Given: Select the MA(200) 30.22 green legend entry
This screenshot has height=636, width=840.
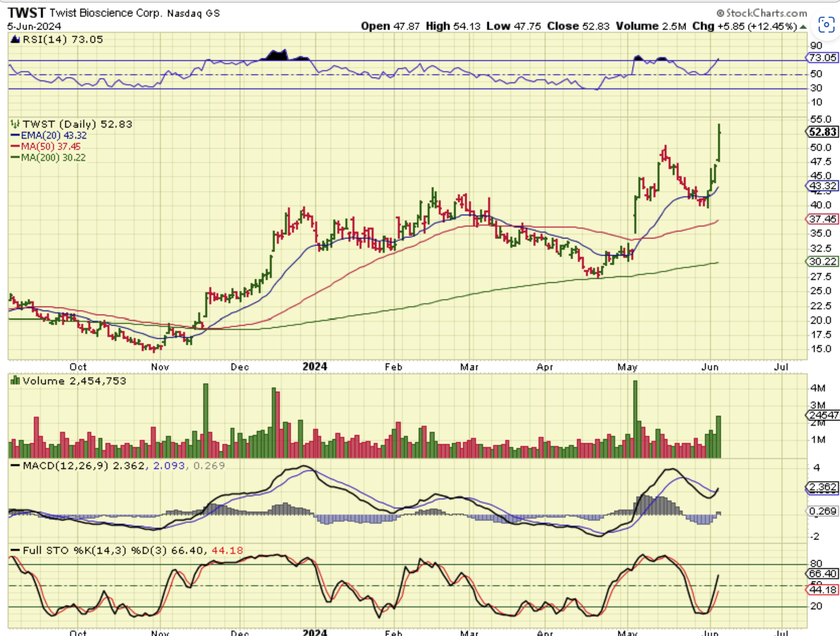Looking at the screenshot, I should pos(47,158).
